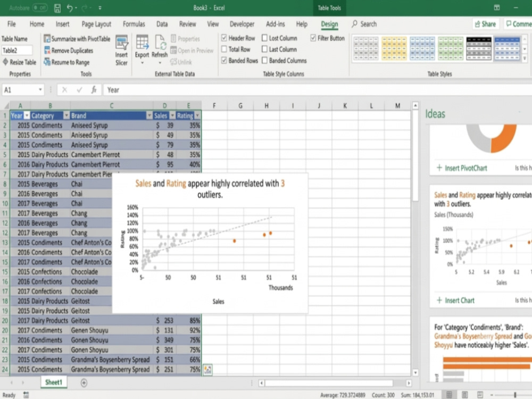Open the Name Box dropdown arrow

point(40,90)
